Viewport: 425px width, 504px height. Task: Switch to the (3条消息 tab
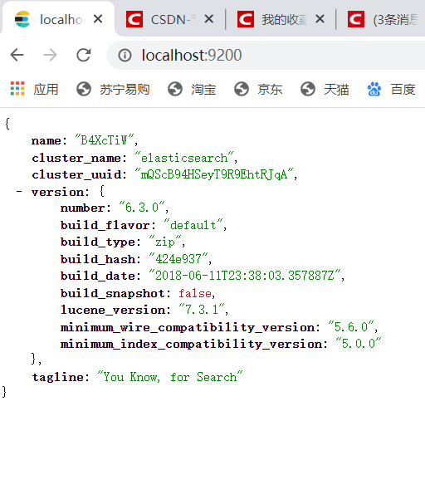pos(383,20)
